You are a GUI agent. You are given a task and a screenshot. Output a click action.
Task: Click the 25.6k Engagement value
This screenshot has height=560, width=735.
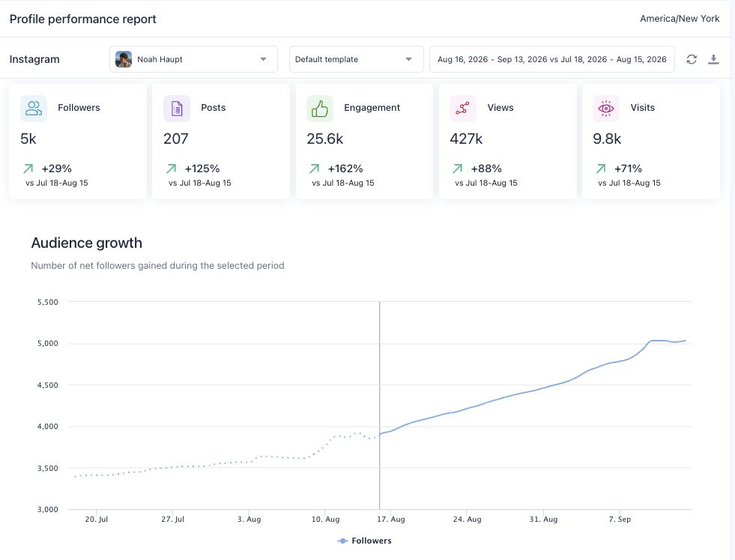pyautogui.click(x=325, y=139)
